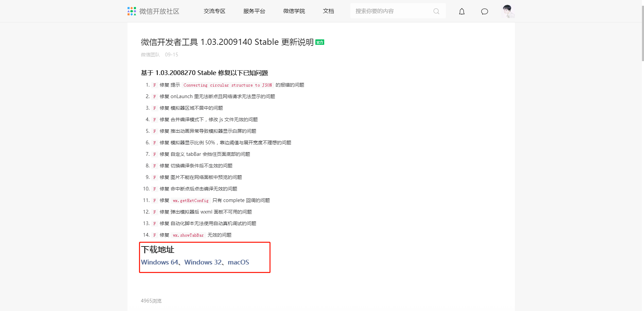The image size is (644, 311).
Task: Click item 模拟器显示比例 50%
Action: click(225, 143)
